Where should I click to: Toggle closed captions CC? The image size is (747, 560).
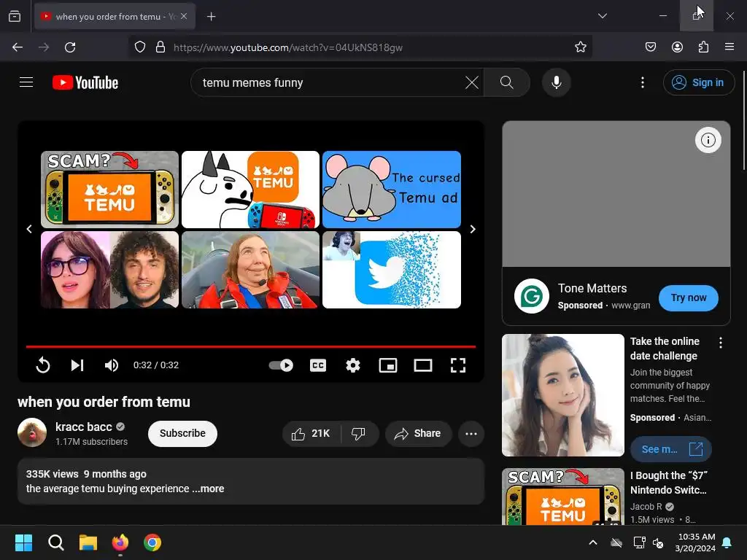pos(318,365)
